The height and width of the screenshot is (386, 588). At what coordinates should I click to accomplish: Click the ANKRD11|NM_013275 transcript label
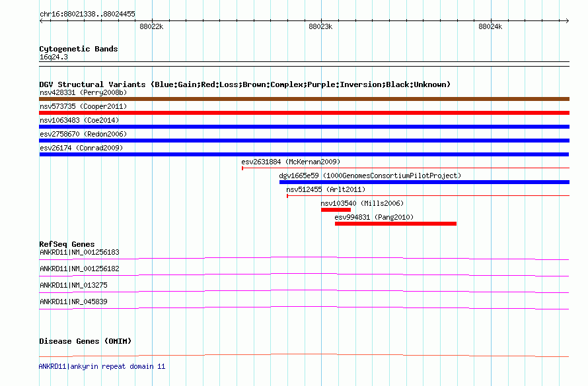[x=73, y=285]
